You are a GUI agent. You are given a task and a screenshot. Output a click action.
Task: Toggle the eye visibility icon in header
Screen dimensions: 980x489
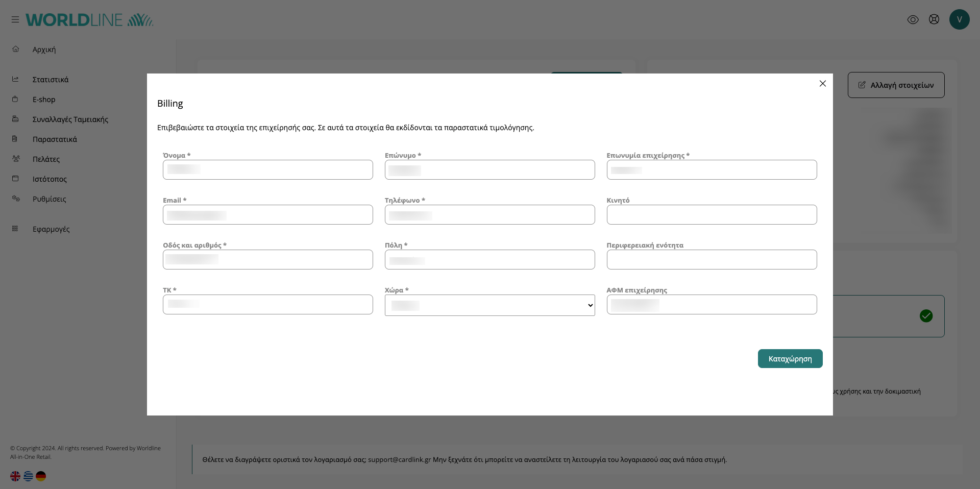(913, 19)
